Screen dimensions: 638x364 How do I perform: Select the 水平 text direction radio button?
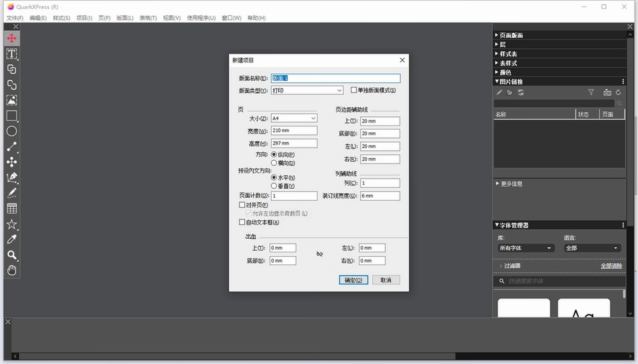pos(274,177)
